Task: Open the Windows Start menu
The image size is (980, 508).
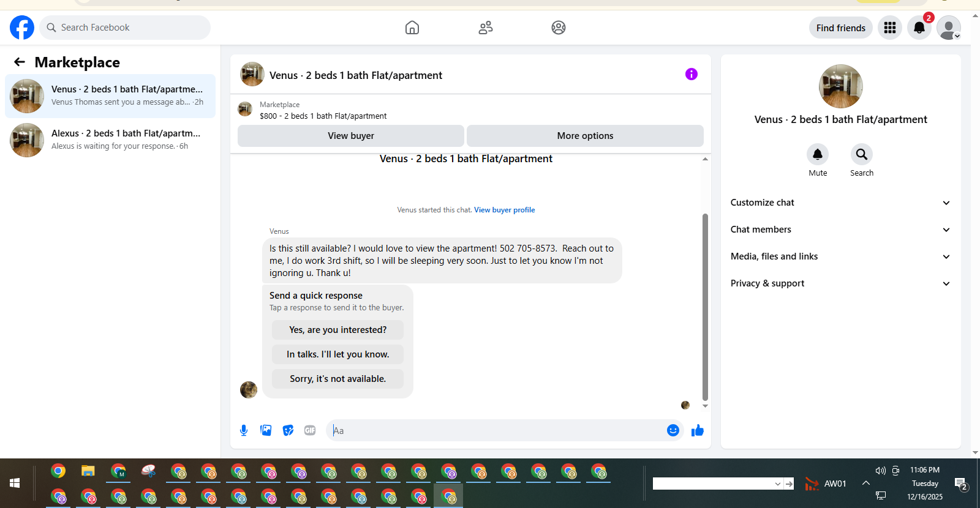Action: click(x=15, y=483)
